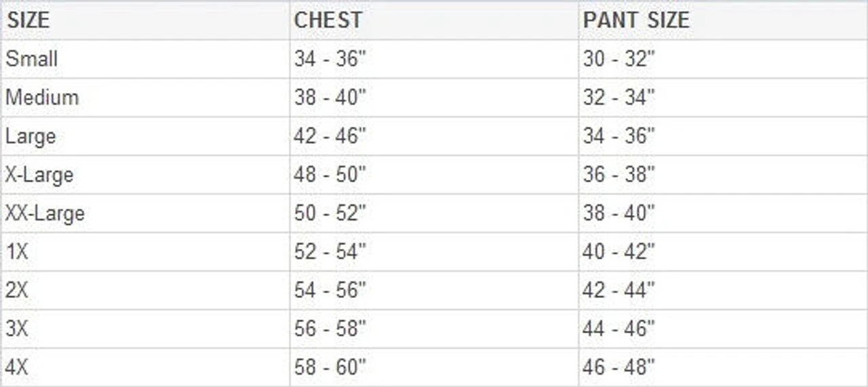
Task: Click chest measurement 42 - 46" for Large
Action: [330, 136]
